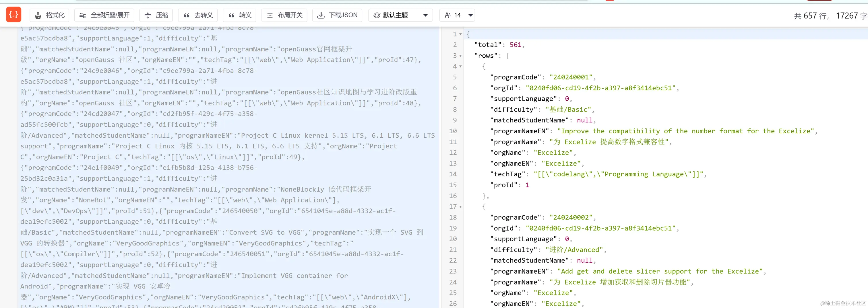This screenshot has width=868, height=308.
Task: Click programCode value "240240002"
Action: [x=571, y=217]
